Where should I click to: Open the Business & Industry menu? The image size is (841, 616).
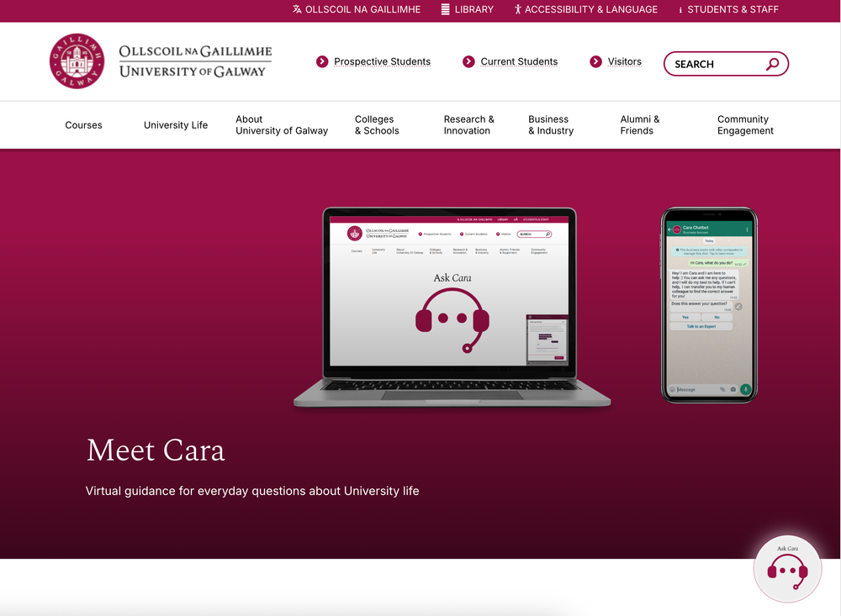(x=551, y=125)
